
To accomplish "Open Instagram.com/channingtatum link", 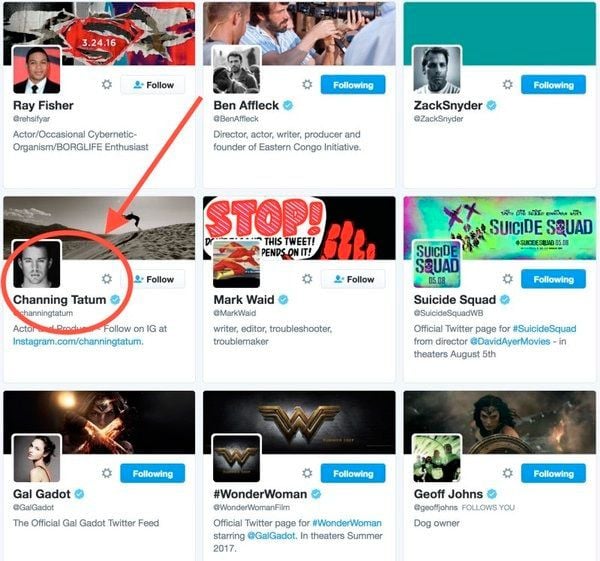I will point(78,341).
